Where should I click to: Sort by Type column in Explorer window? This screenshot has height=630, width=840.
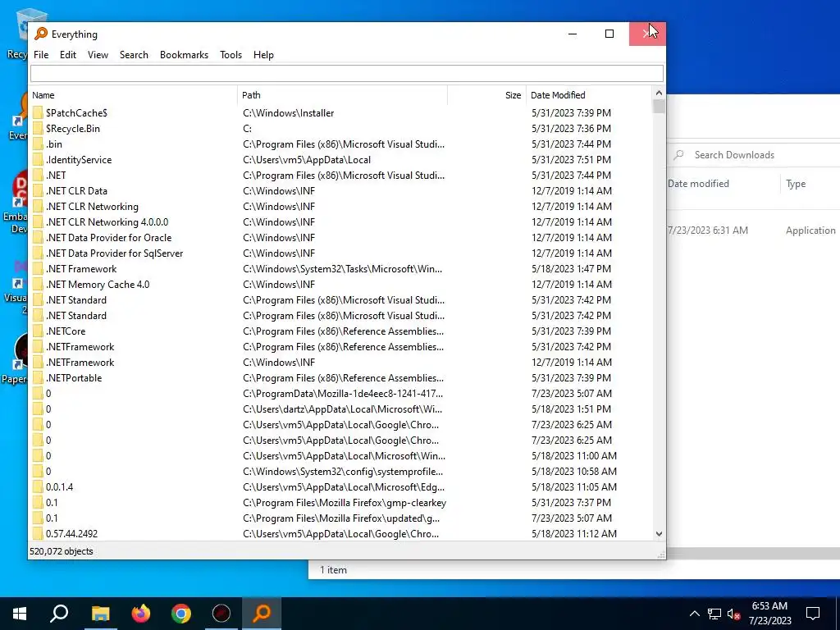click(x=796, y=183)
